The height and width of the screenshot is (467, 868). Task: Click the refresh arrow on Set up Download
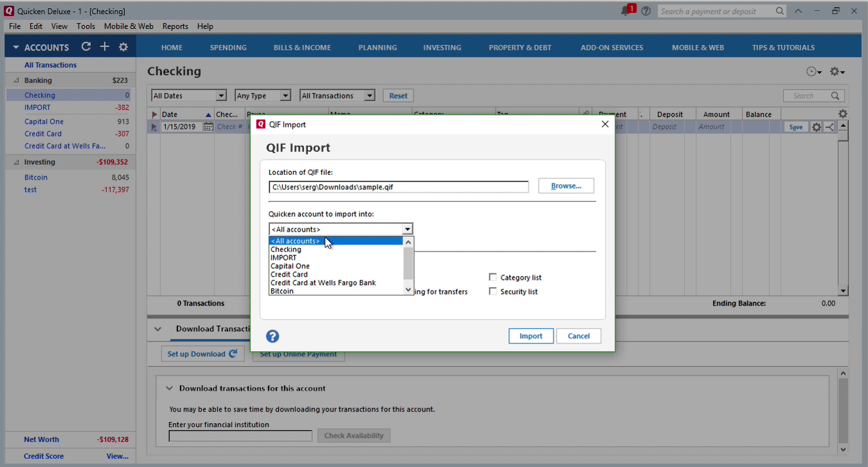[x=233, y=353]
